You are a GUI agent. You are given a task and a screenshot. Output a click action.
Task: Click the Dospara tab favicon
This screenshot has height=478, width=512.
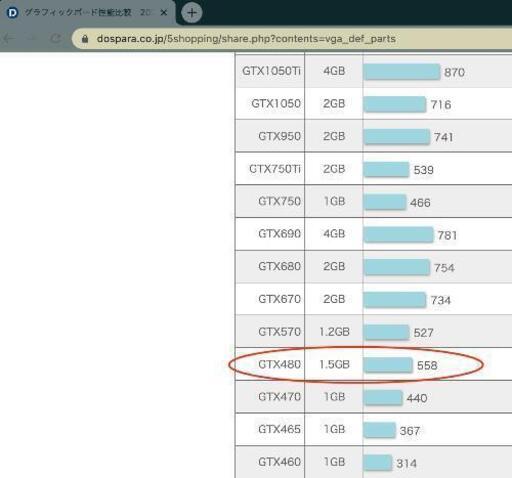pyautogui.click(x=13, y=13)
